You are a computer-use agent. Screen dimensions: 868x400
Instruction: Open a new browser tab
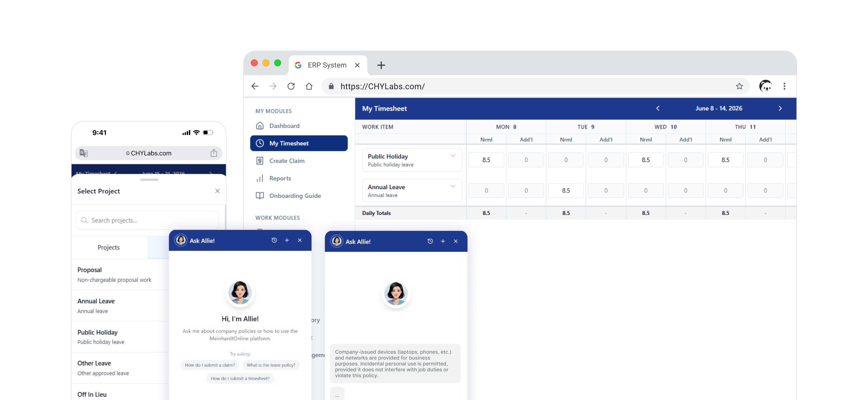381,65
